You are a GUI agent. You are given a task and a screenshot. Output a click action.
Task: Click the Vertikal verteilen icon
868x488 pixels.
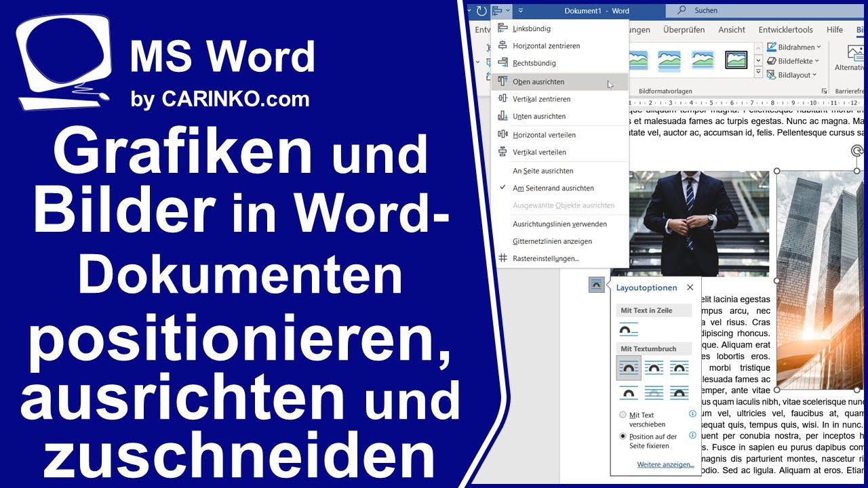tap(502, 152)
